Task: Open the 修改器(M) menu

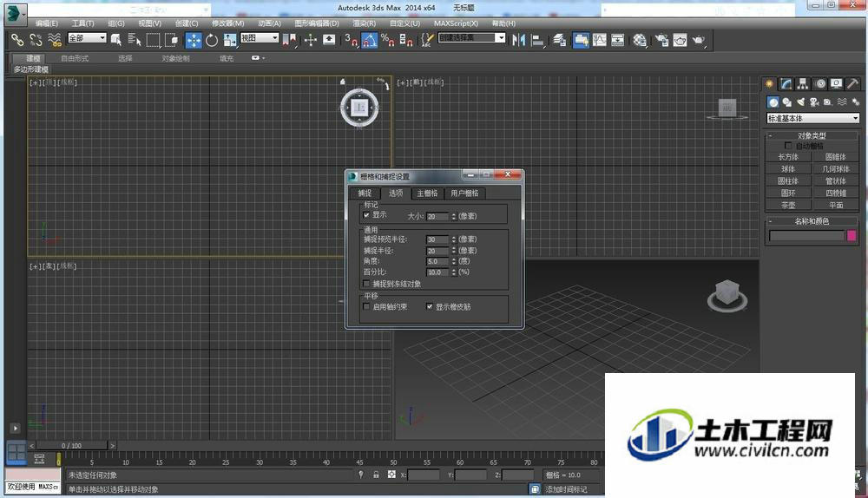Action: pos(227,23)
